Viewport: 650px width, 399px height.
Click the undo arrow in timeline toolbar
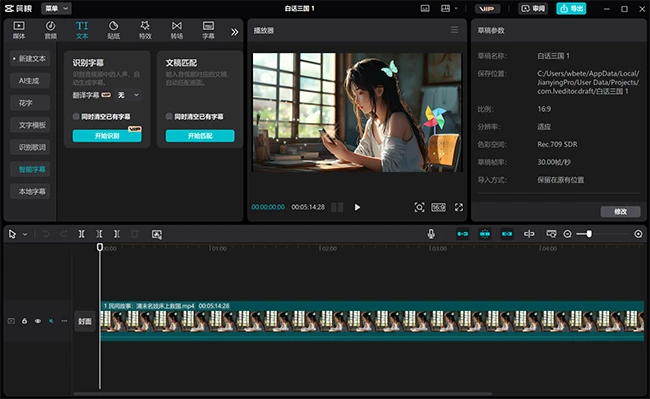46,234
